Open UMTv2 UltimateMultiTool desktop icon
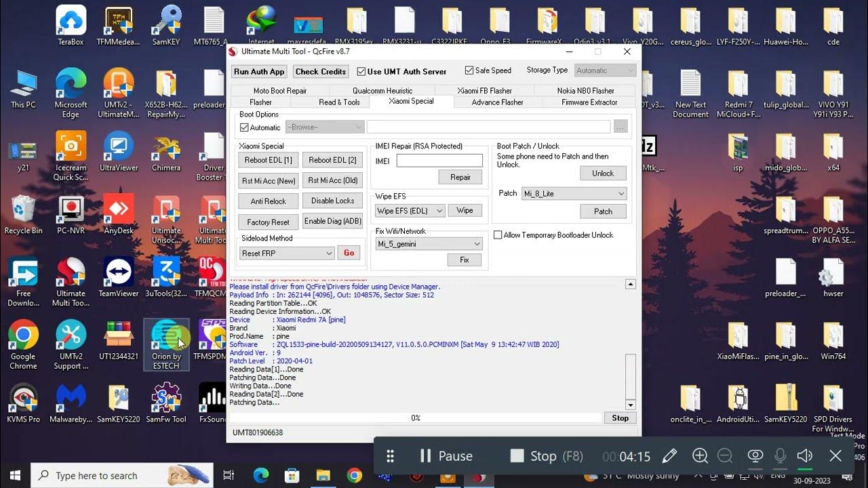The image size is (868, 488). [119, 93]
